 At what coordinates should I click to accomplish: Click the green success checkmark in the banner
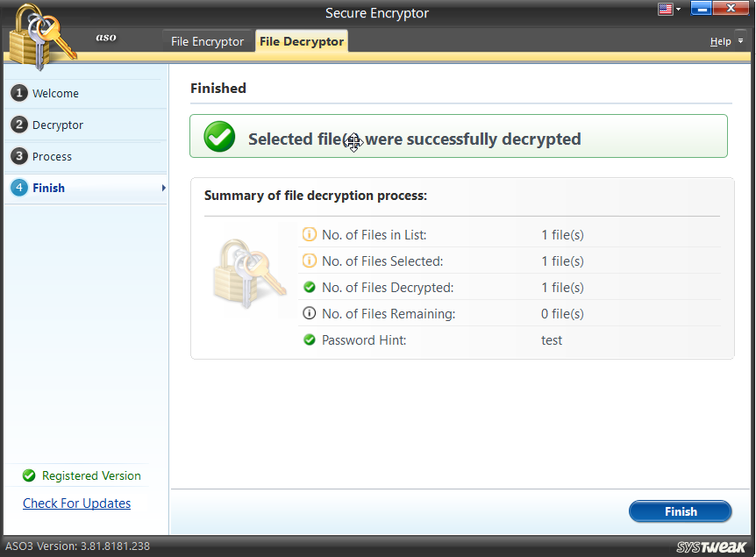tap(219, 137)
